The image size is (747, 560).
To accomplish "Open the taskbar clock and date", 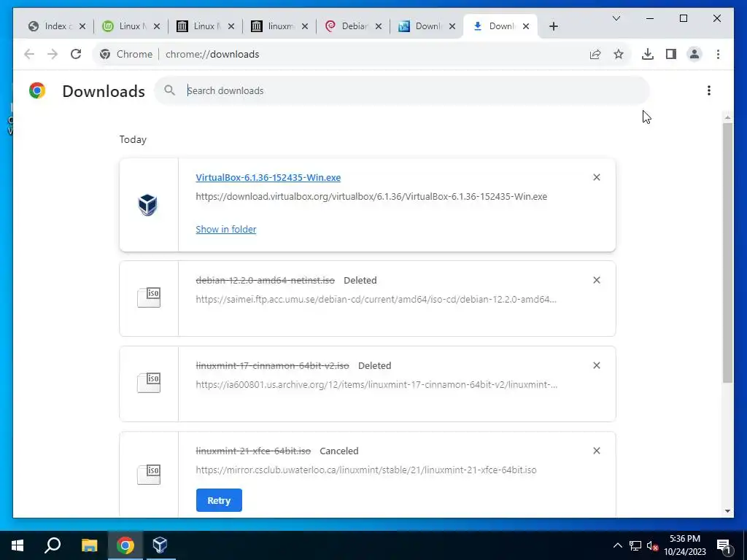I will click(685, 545).
